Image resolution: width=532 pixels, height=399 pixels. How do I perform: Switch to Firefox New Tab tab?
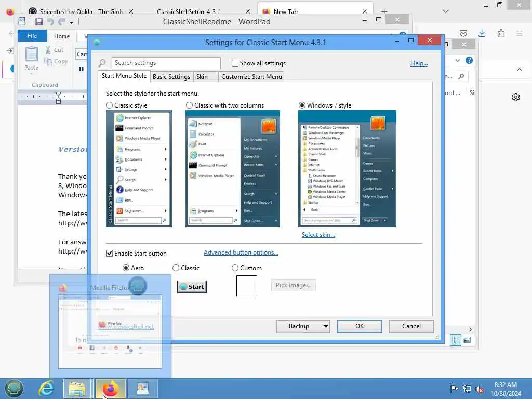[x=315, y=11]
